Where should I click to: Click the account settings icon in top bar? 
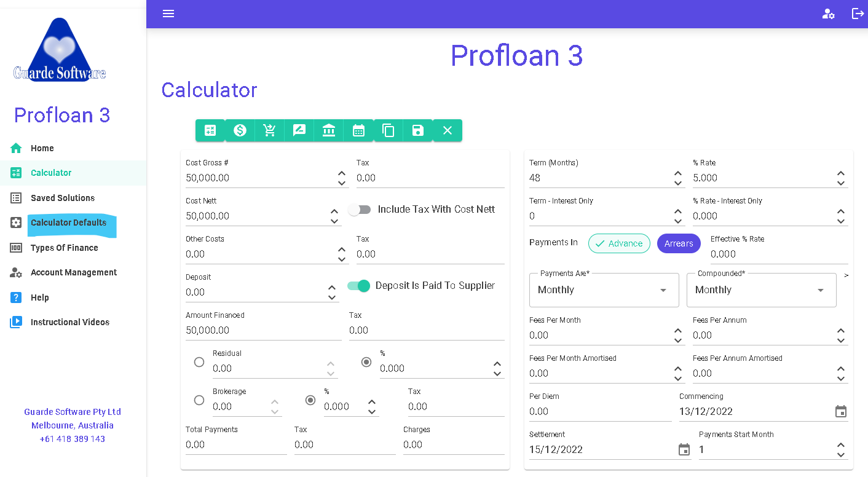coord(829,14)
